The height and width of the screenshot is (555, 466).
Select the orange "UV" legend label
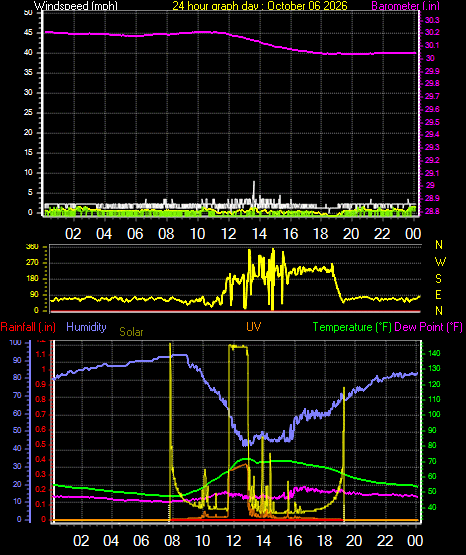[x=254, y=327]
